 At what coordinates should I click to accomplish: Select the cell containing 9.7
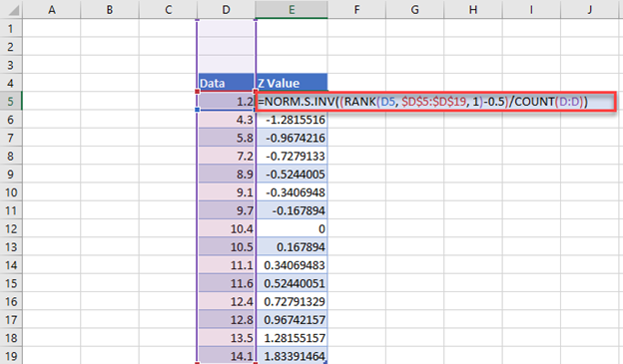point(226,210)
